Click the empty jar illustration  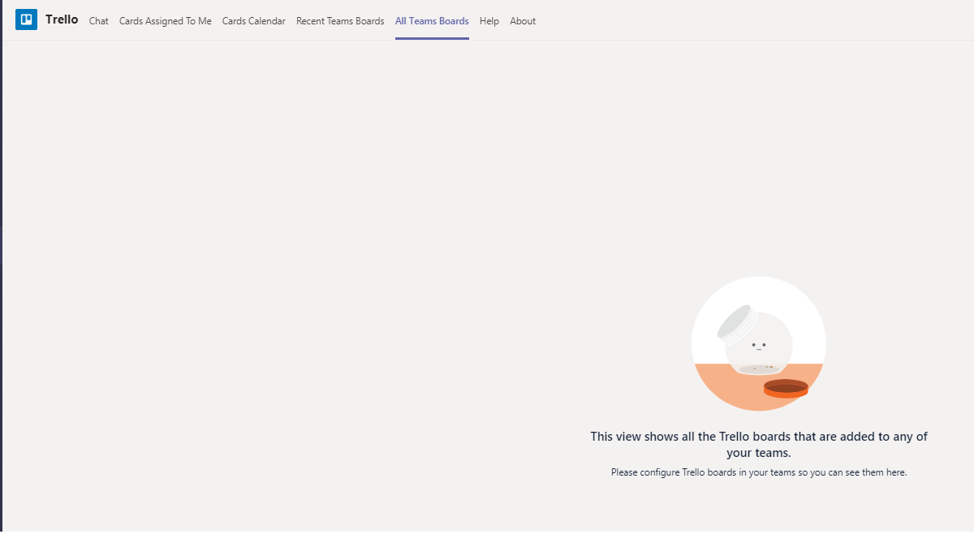(759, 343)
